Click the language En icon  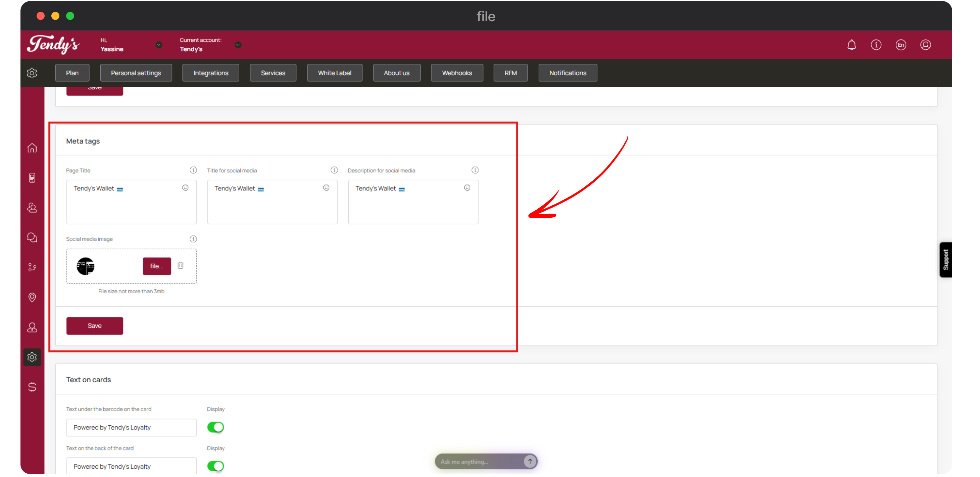(900, 45)
